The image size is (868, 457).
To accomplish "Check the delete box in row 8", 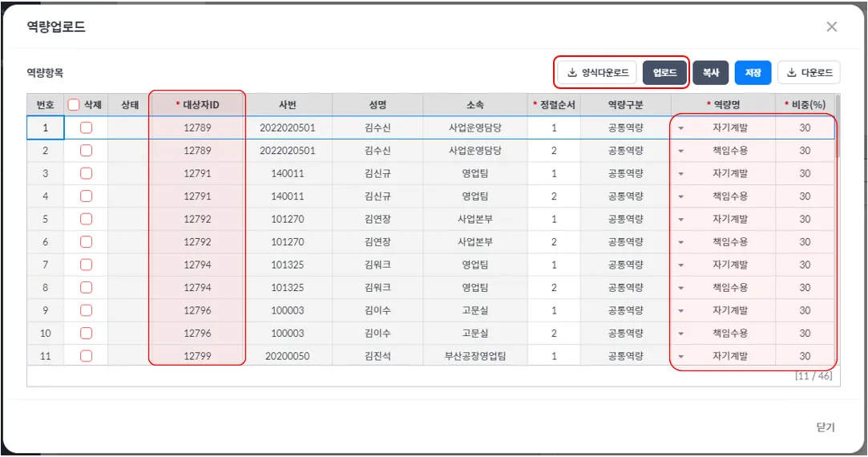I will [86, 288].
